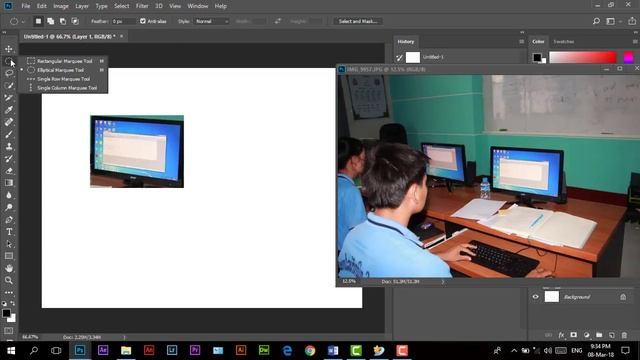Screen dimensions: 640x360
Task: Click the Color panel foreground swatch
Action: [537, 57]
